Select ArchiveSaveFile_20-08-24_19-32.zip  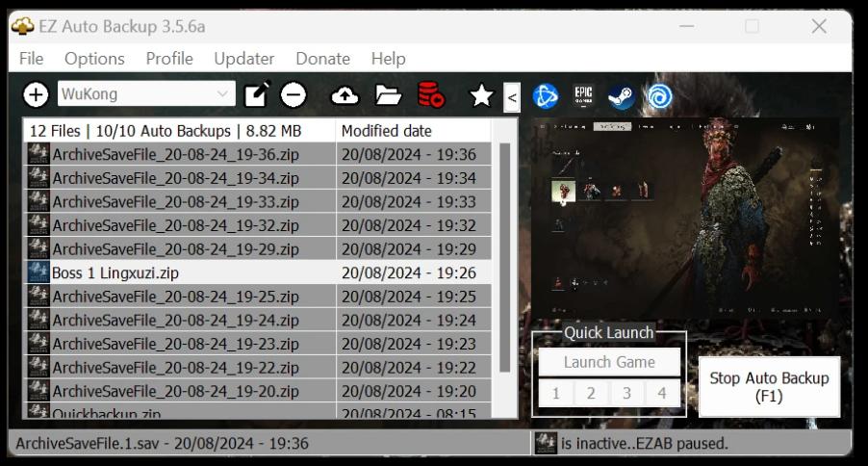(259, 225)
